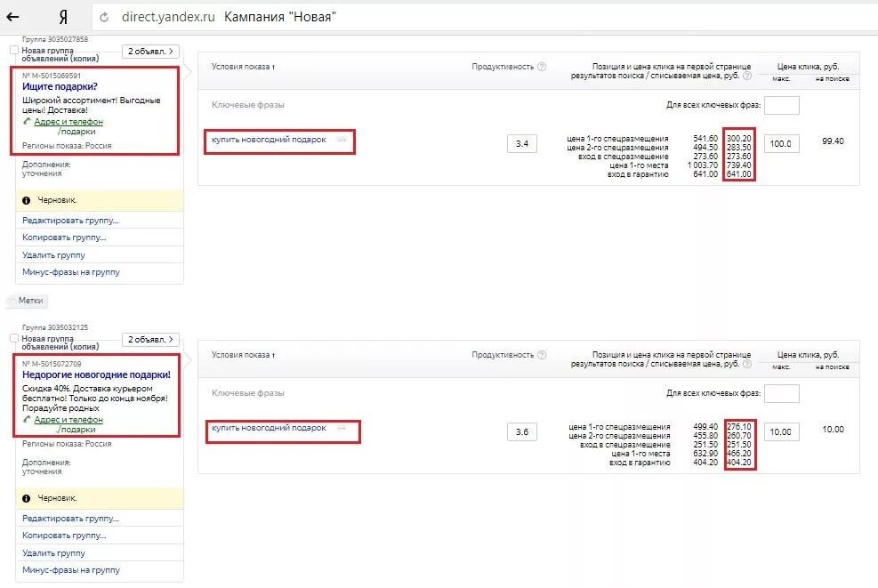Choose 'Минус-фразы на группу' for group 3035027858
The height and width of the screenshot is (588, 878).
pos(71,272)
